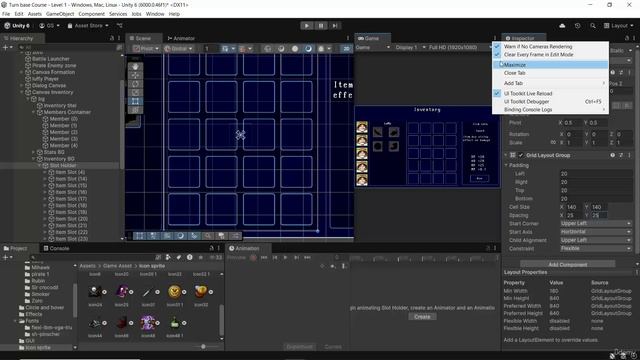640x360 pixels.
Task: Click the Step button in top toolbar
Action: pyautogui.click(x=335, y=26)
